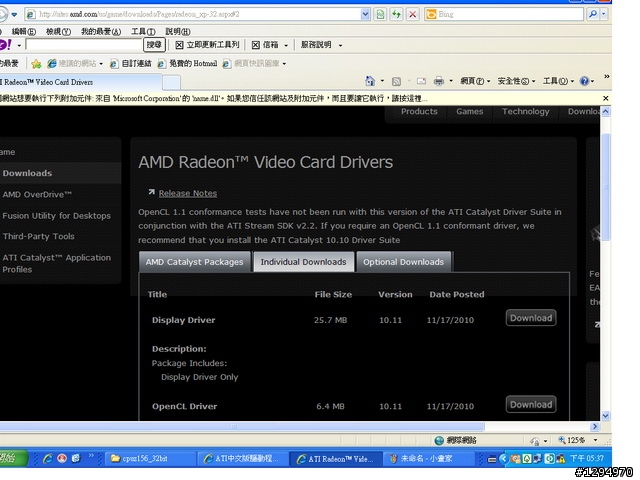Click 自訂連結 favorites bar link
The image size is (640, 480).
[131, 64]
